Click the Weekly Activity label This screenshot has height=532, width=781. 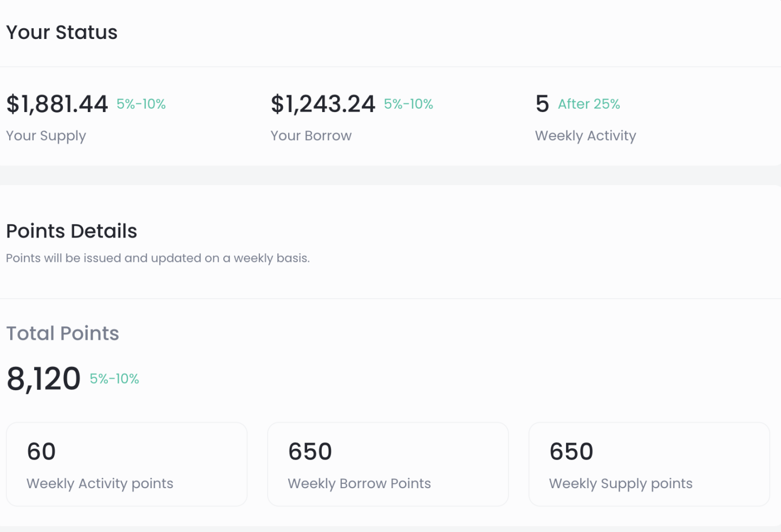click(x=585, y=136)
